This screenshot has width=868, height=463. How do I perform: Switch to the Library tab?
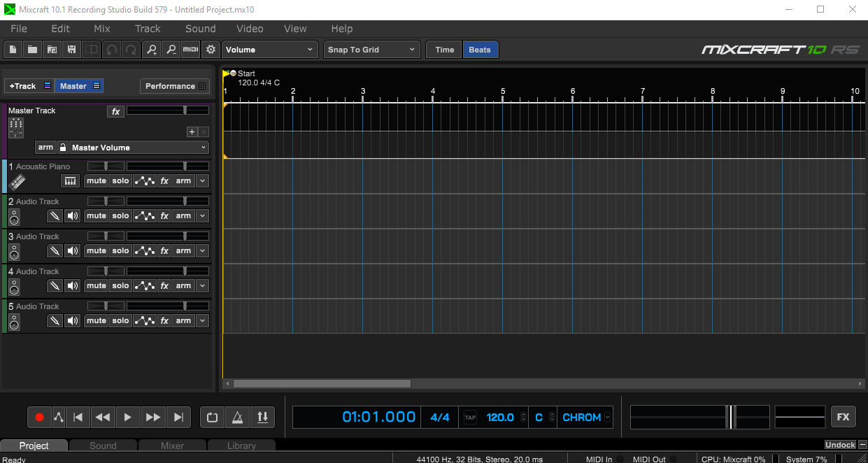pos(241,446)
